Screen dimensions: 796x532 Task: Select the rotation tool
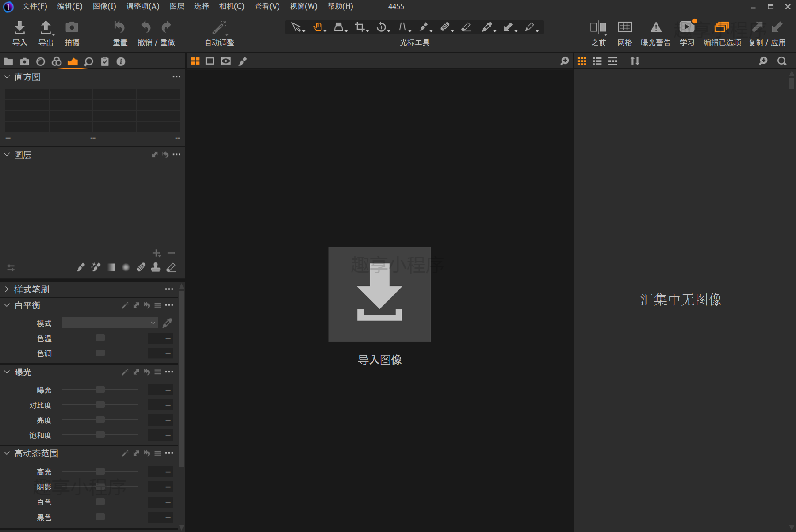pyautogui.click(x=381, y=27)
